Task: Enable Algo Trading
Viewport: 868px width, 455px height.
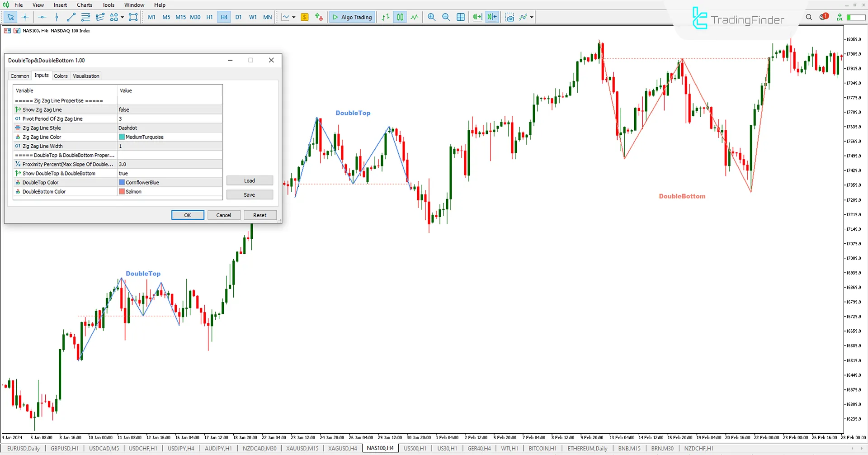Action: pos(352,17)
